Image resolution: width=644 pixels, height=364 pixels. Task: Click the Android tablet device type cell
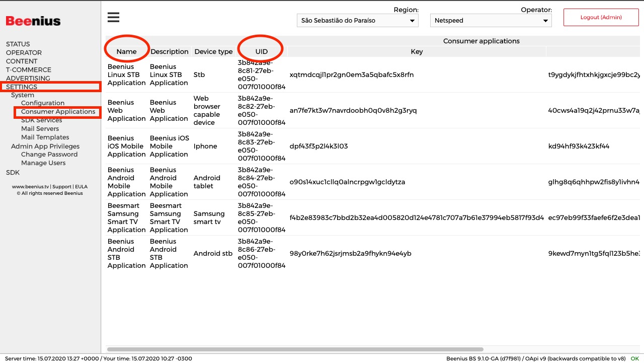(207, 182)
